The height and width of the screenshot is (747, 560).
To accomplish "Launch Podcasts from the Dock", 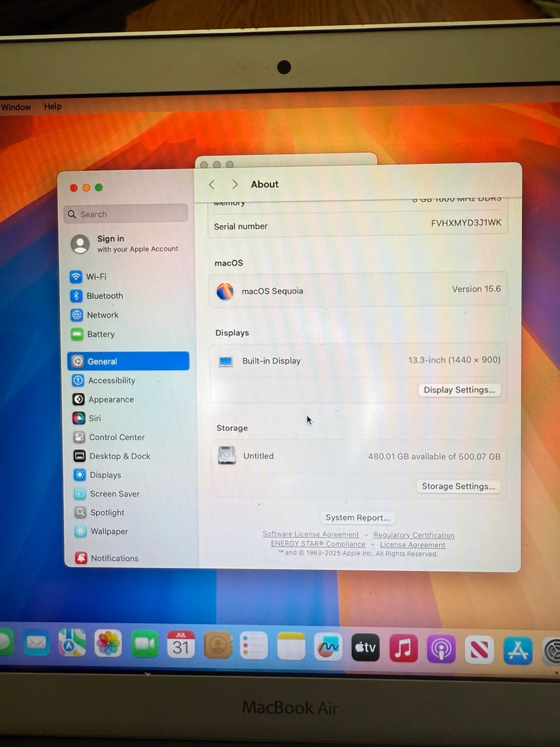I will click(x=441, y=649).
